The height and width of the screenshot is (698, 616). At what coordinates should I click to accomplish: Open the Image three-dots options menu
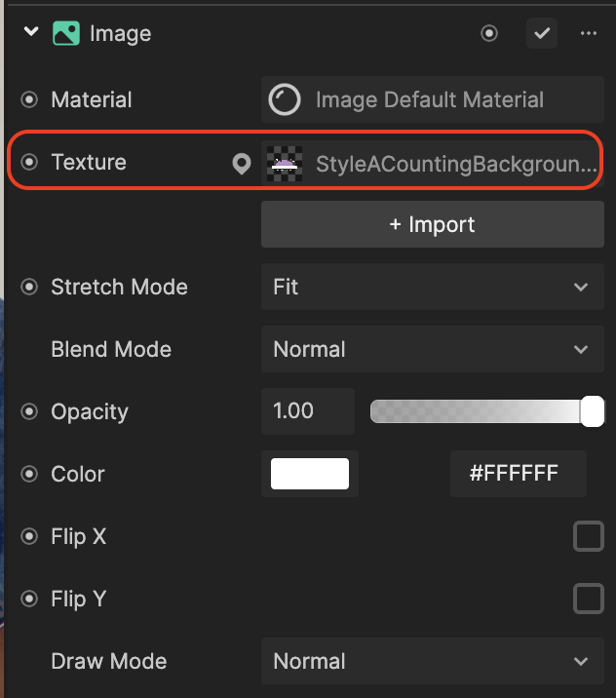(x=589, y=33)
